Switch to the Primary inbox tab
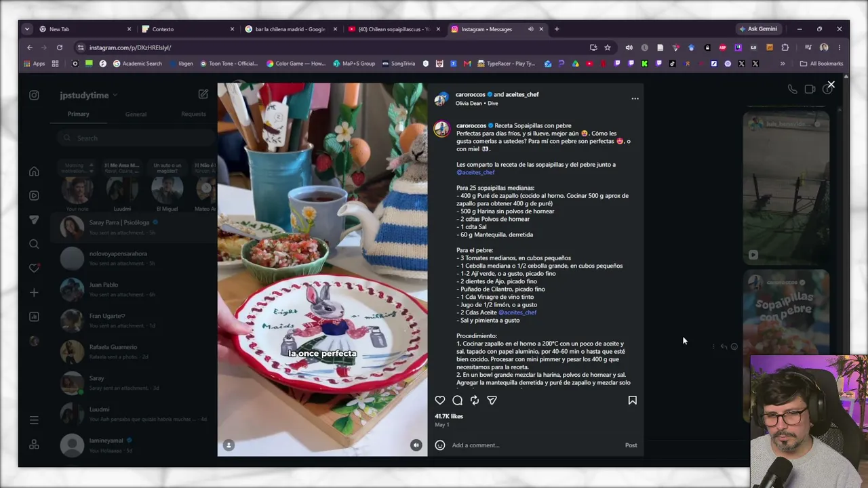The height and width of the screenshot is (488, 868). [x=78, y=114]
